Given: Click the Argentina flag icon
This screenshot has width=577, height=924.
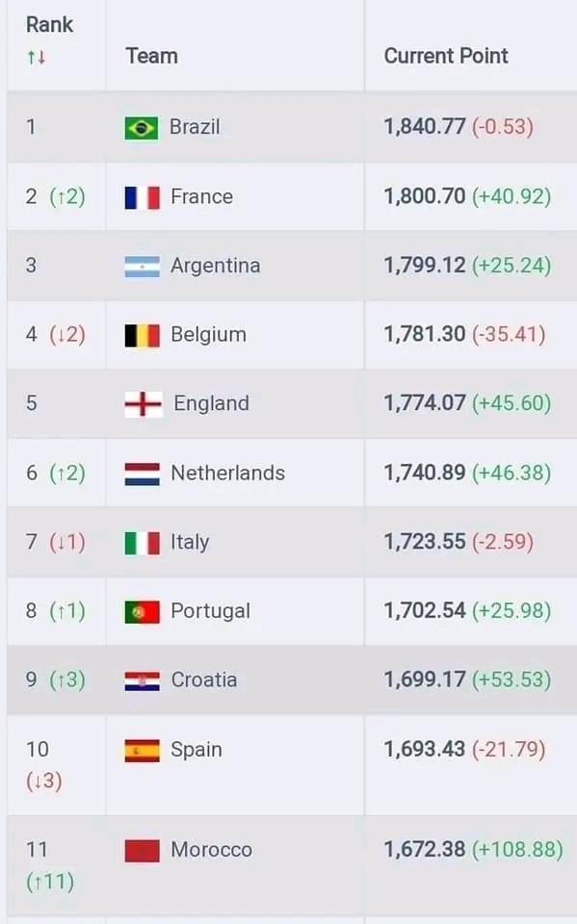Looking at the screenshot, I should [x=141, y=266].
